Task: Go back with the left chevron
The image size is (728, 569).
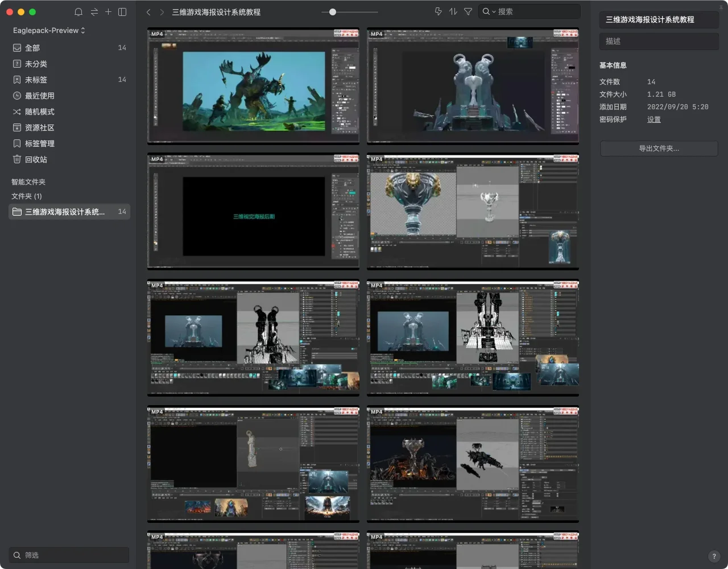Action: pyautogui.click(x=148, y=12)
